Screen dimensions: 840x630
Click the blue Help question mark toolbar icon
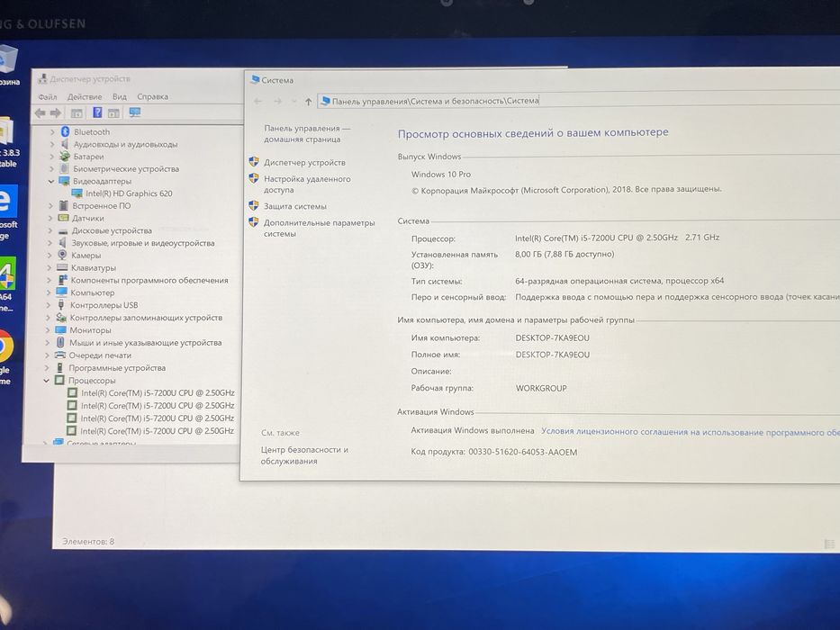point(97,112)
